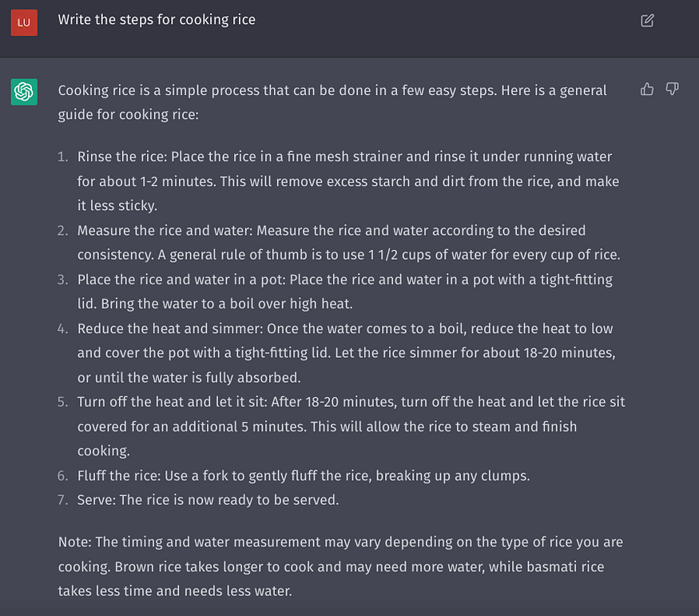Click the prompt text "Write the steps for cooking rice"
699x616 pixels.
[157, 20]
